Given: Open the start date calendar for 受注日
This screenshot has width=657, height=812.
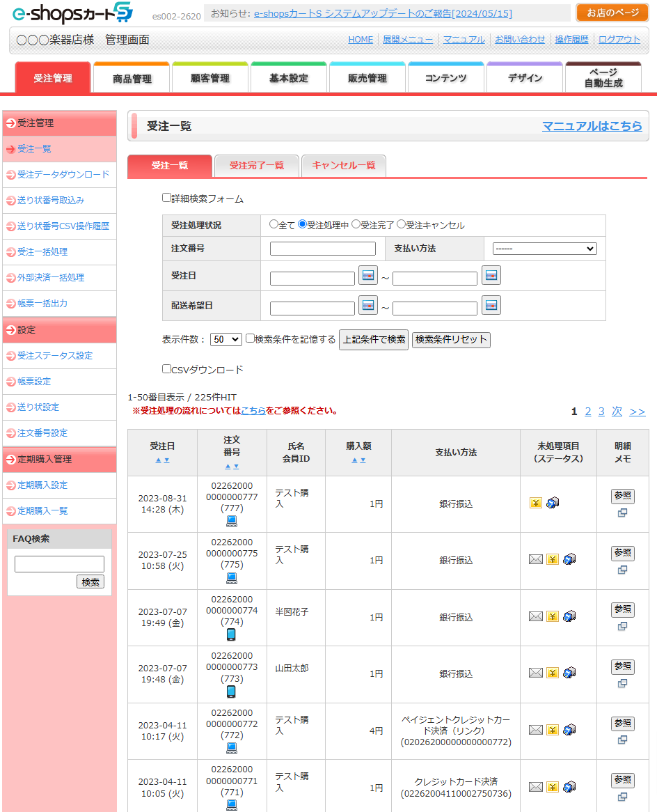Looking at the screenshot, I should pyautogui.click(x=367, y=276).
